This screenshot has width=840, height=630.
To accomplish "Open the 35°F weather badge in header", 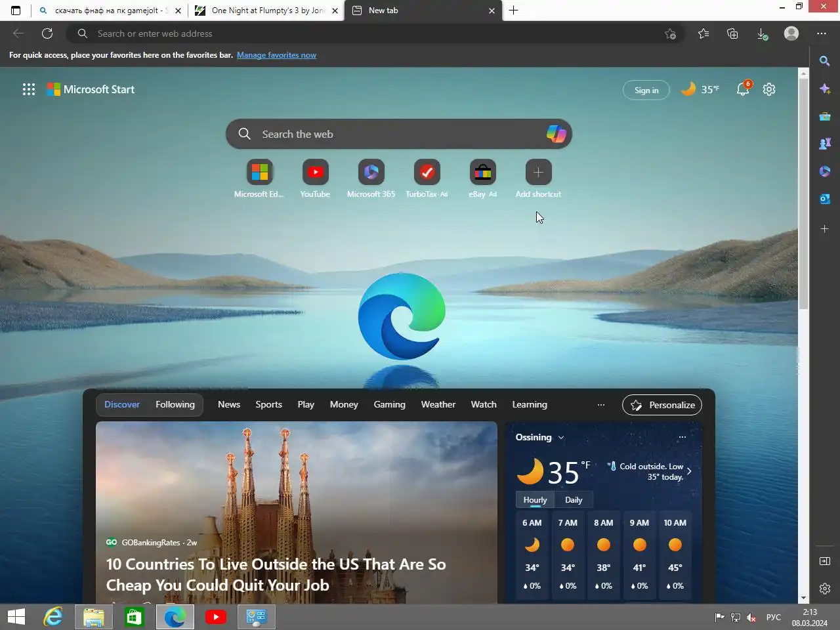I will tap(700, 89).
